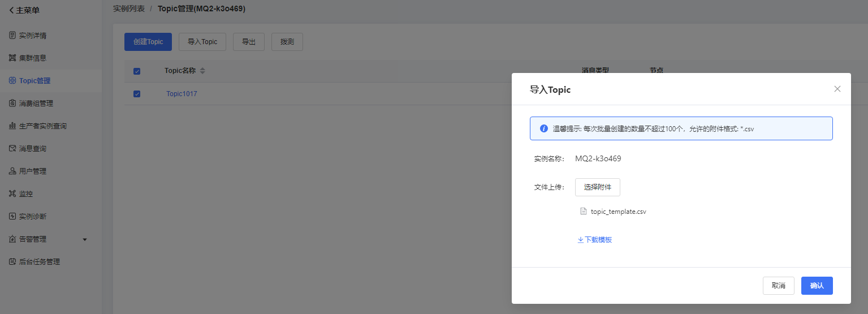This screenshot has height=314, width=868.
Task: Open the Topic1017 topic link
Action: (182, 94)
